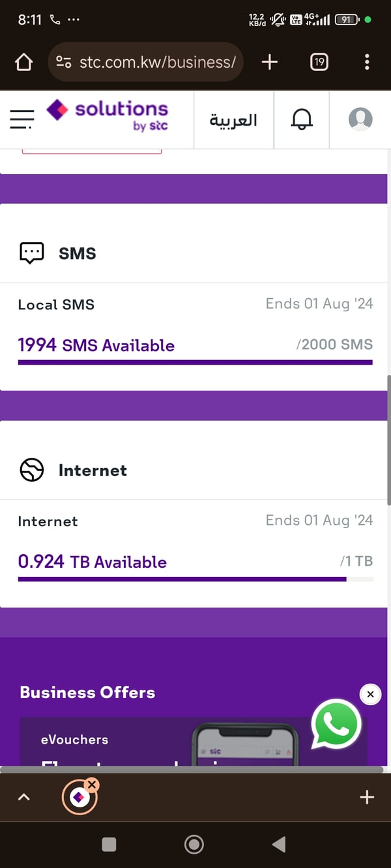Add new tab from bottom bar
391x868 pixels.
pos(367,797)
